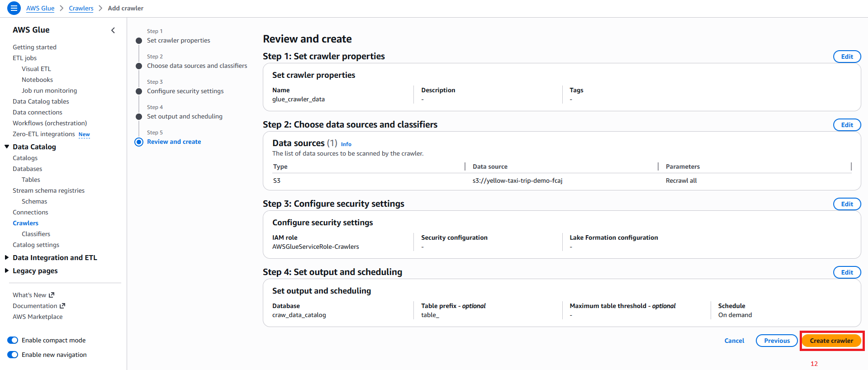Viewport: 868px width, 370px height.
Task: Open Getting started in sidebar
Action: point(34,47)
